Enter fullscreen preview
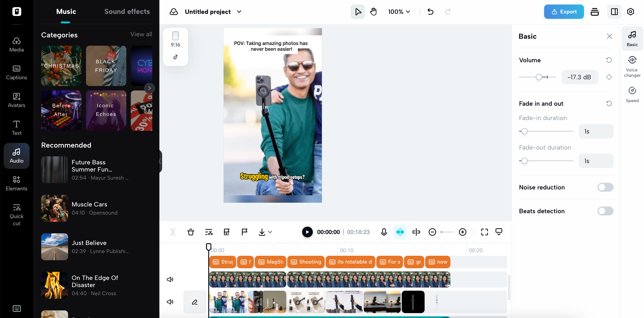Screen dimensions: 644x318 [485, 232]
